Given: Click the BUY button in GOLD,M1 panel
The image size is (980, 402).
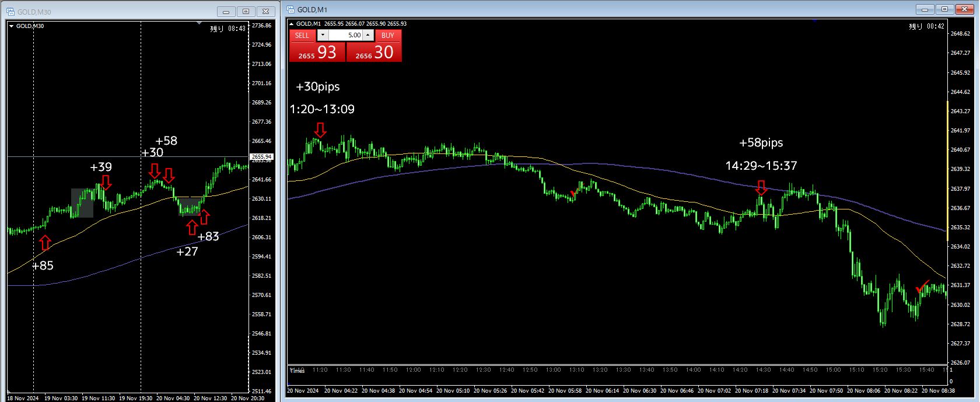Looking at the screenshot, I should [x=388, y=35].
